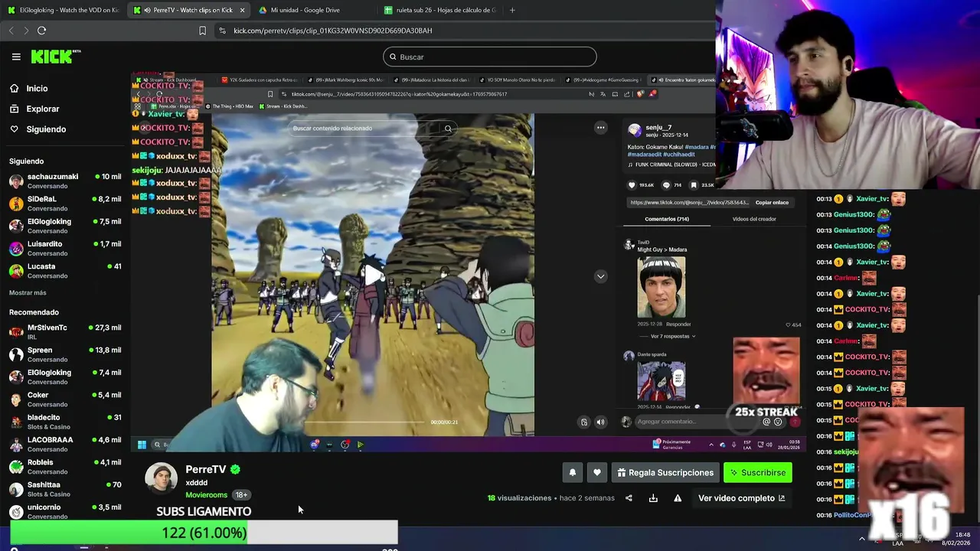This screenshot has height=551, width=980.
Task: Open Robleis recommended channel
Action: (65, 466)
